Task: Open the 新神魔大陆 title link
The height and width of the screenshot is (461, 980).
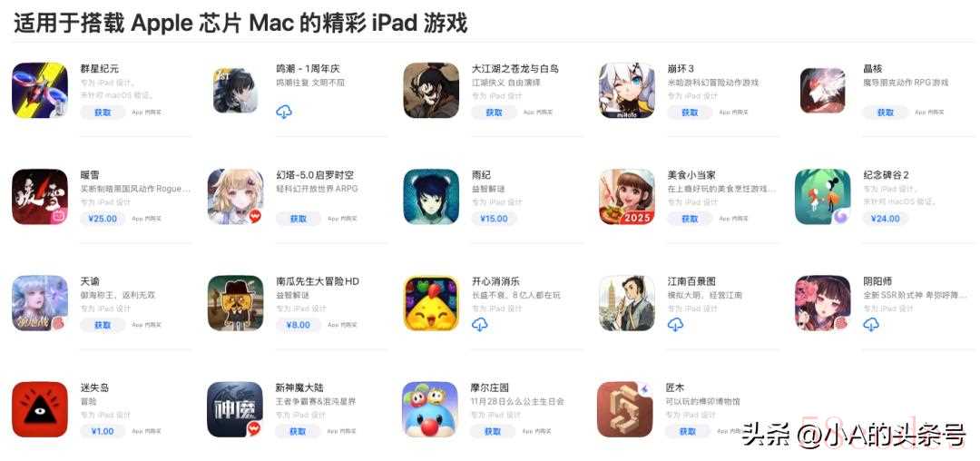Action: (x=299, y=387)
